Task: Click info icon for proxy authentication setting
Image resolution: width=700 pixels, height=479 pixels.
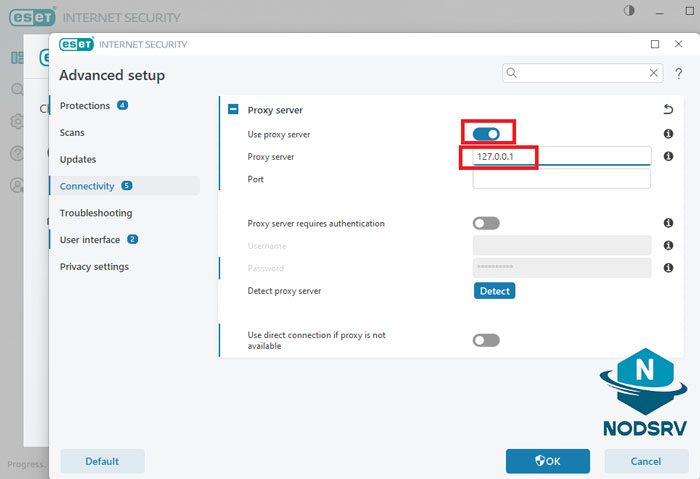Action: pyautogui.click(x=668, y=224)
